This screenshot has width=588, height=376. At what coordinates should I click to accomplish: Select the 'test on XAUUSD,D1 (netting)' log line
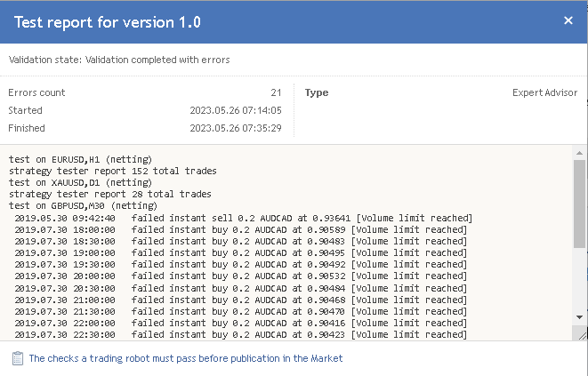point(80,182)
